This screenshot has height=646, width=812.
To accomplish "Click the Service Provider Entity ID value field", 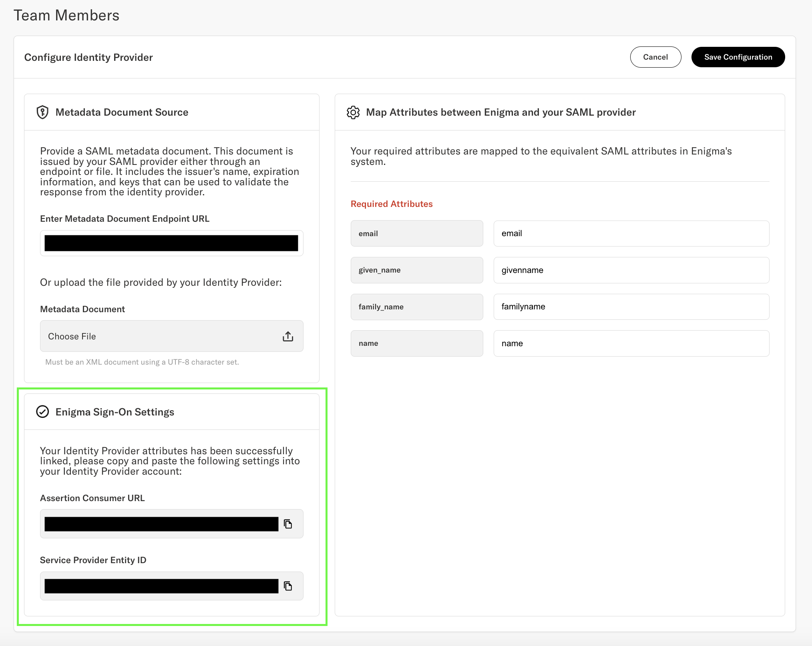I will point(160,586).
